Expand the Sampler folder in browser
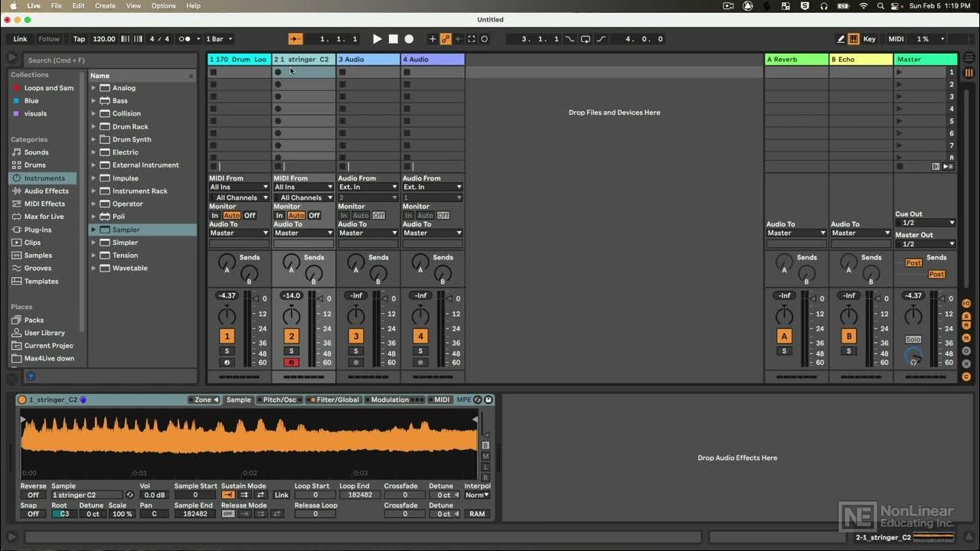 [x=94, y=230]
